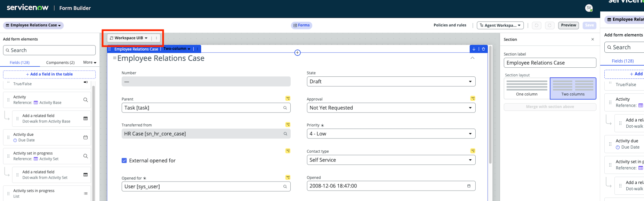Click the ServiceNow logo
Image resolution: width=644 pixels, height=201 pixels.
coord(27,8)
